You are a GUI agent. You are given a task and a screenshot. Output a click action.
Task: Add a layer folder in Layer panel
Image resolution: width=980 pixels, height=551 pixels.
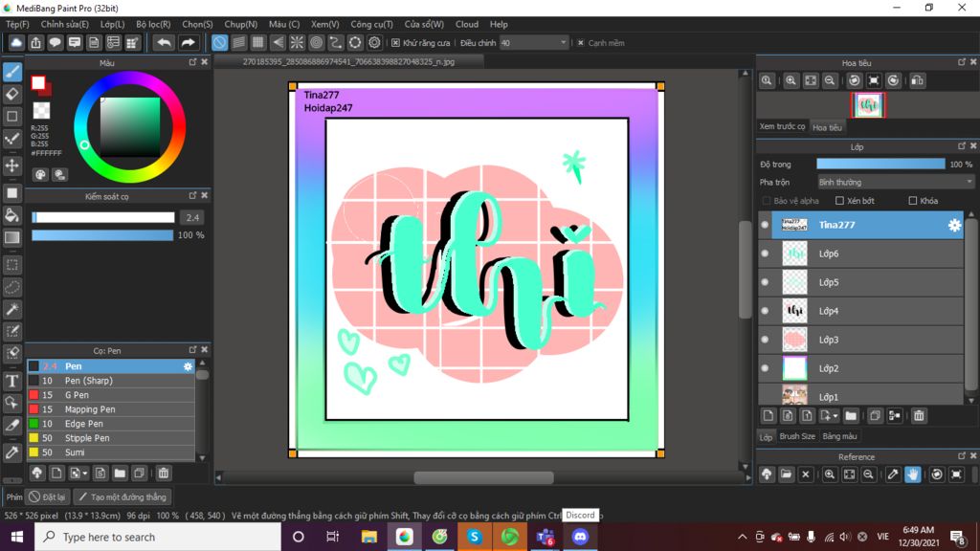click(x=851, y=416)
